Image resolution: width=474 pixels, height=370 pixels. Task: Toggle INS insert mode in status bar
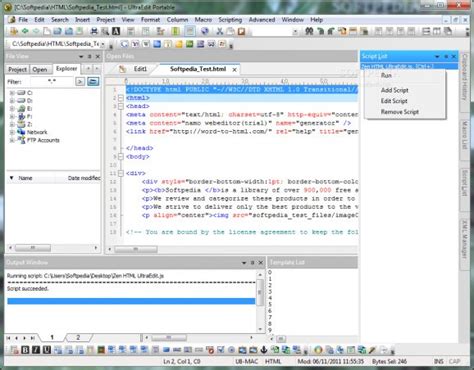pos(439,361)
